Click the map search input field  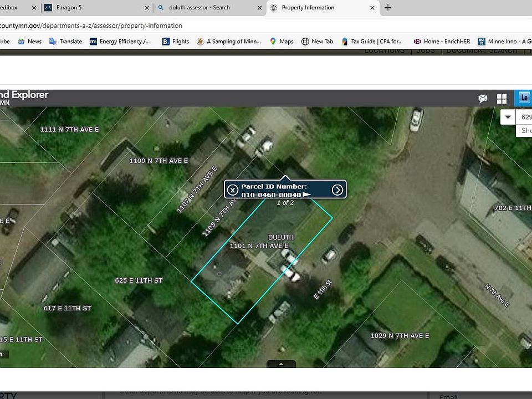[524, 117]
